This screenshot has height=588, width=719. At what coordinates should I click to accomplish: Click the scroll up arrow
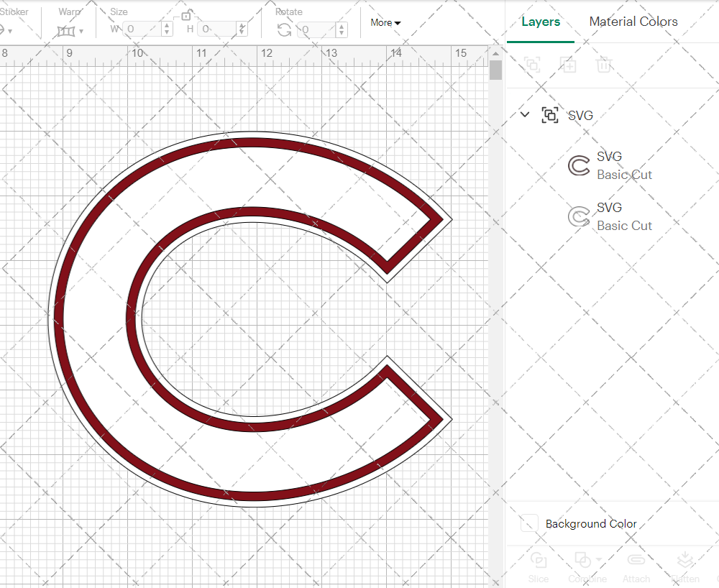[495, 53]
